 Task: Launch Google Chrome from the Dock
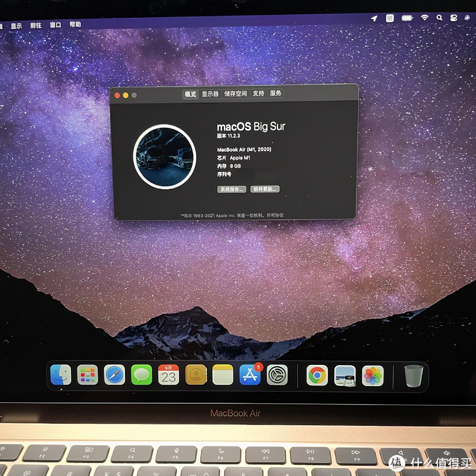click(x=317, y=376)
